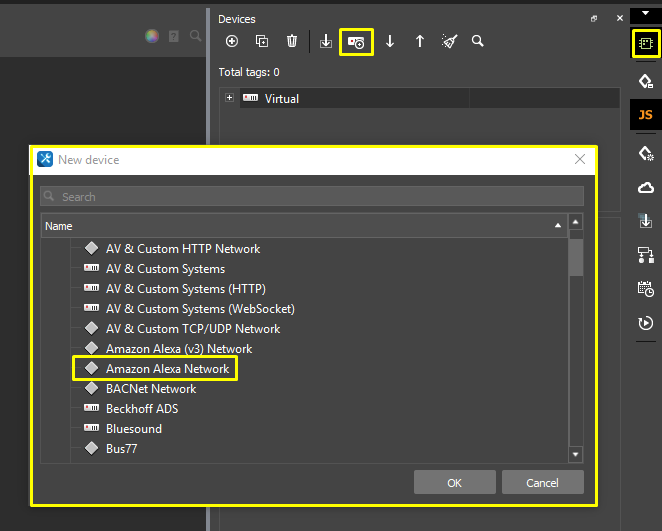Click the new device toolbar icon
The height and width of the screenshot is (531, 662).
pos(356,41)
